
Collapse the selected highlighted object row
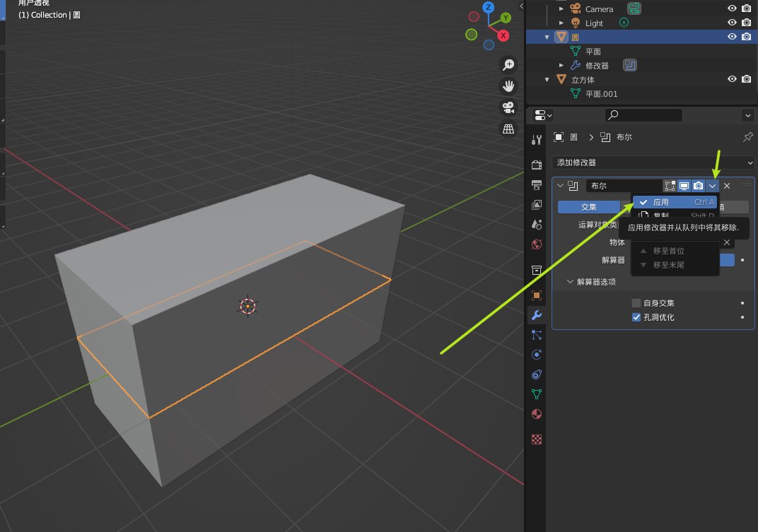[x=547, y=37]
